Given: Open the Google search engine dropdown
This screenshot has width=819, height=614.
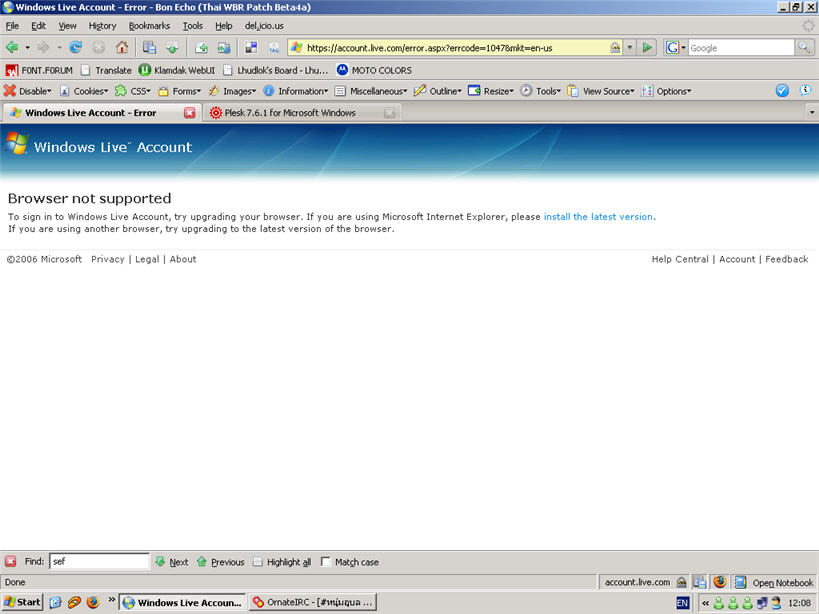Looking at the screenshot, I should point(675,47).
